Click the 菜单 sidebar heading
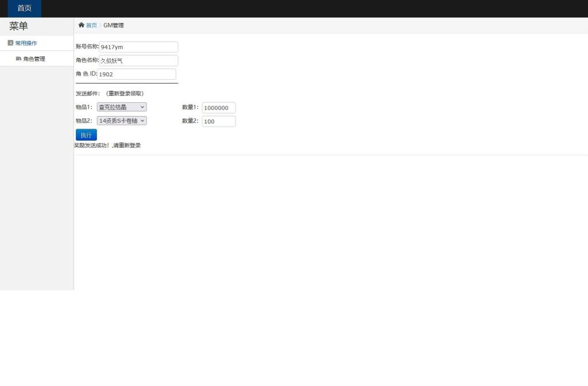The height and width of the screenshot is (386, 588). coord(18,26)
